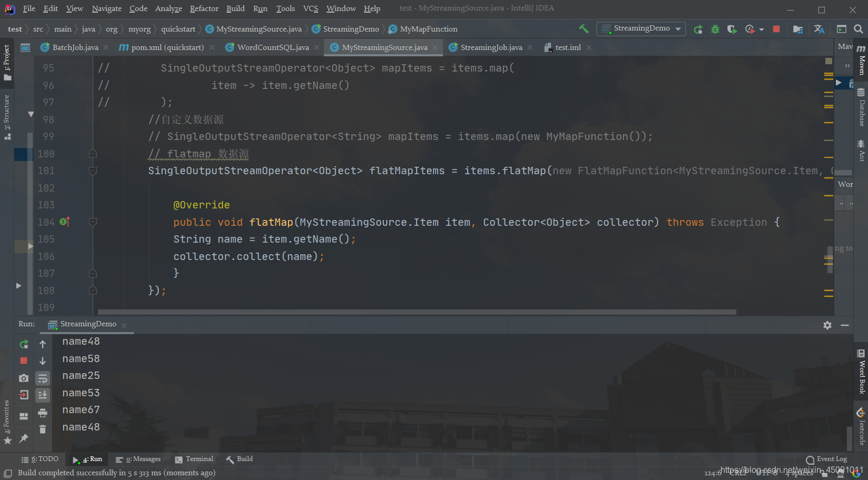Image resolution: width=868 pixels, height=480 pixels.
Task: Run StreamingDemo with coverage
Action: pyautogui.click(x=732, y=29)
